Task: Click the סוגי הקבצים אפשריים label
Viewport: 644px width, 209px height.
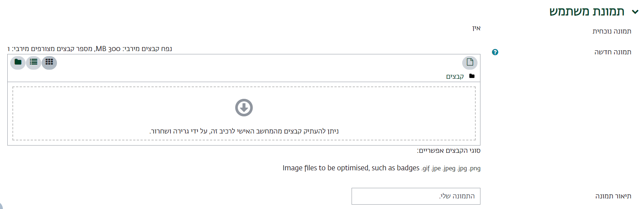Action: pos(449,151)
